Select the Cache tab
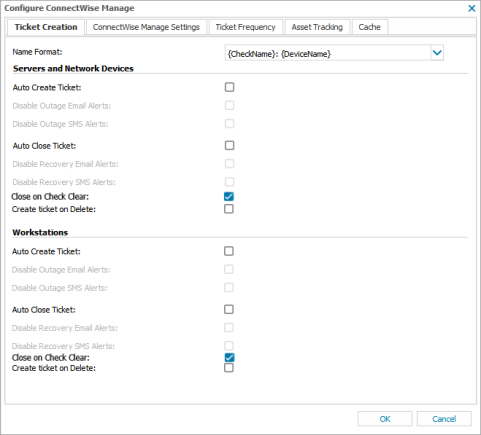 point(369,27)
